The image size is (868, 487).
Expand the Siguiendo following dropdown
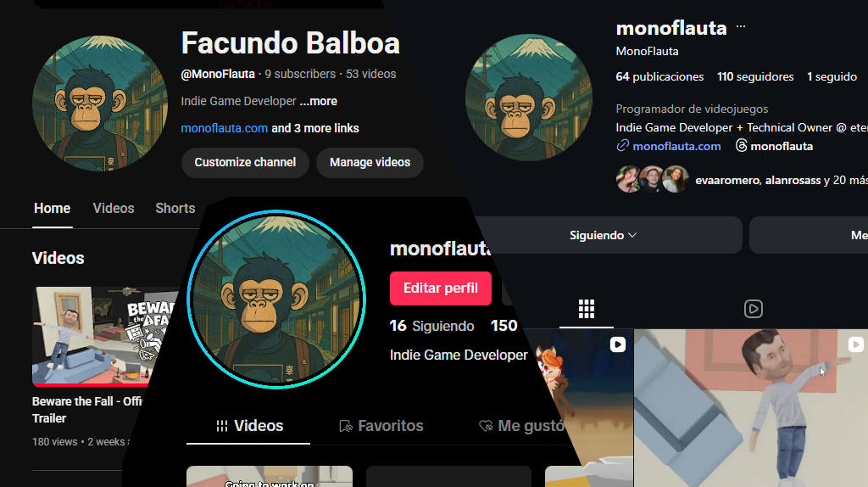603,236
